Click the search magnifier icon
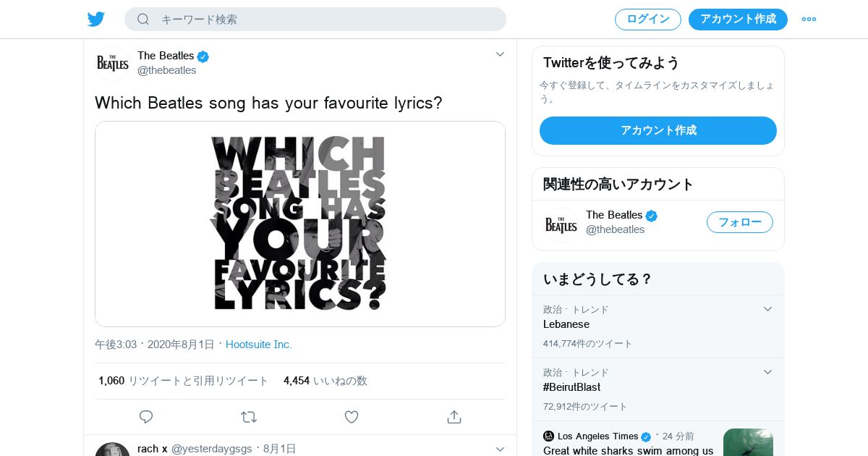 click(x=143, y=19)
